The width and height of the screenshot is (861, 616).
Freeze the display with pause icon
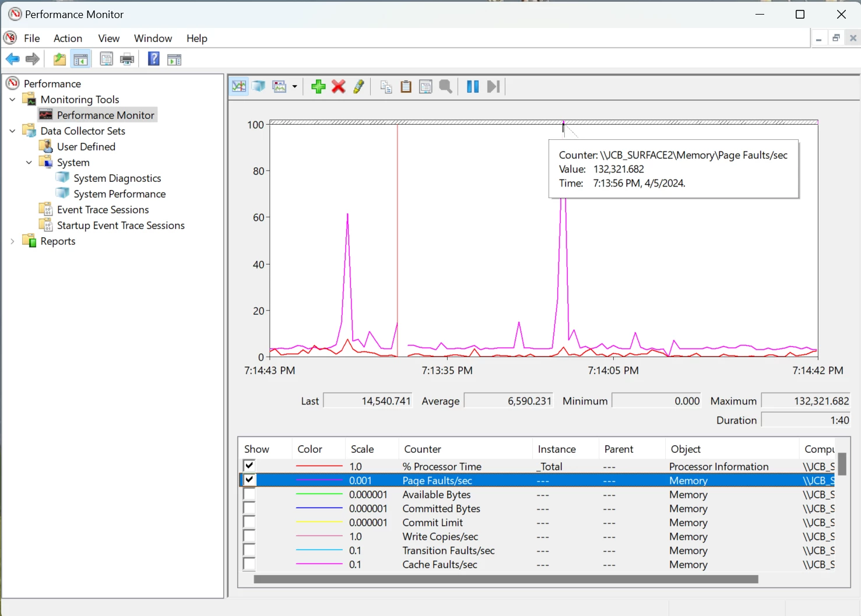(x=473, y=87)
